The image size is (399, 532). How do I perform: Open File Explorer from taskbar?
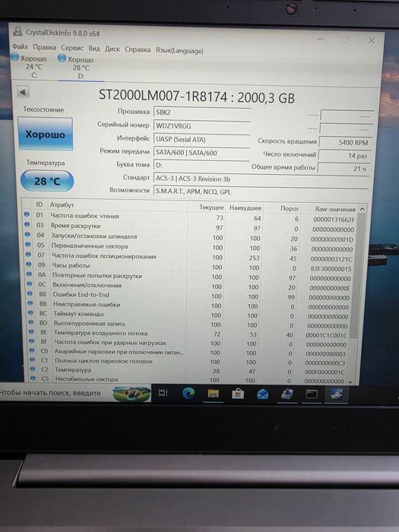pyautogui.click(x=213, y=394)
